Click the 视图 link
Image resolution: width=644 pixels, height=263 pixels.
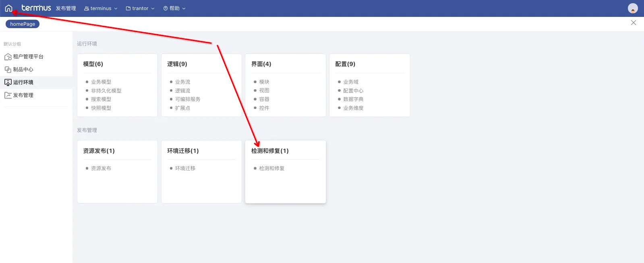click(264, 91)
